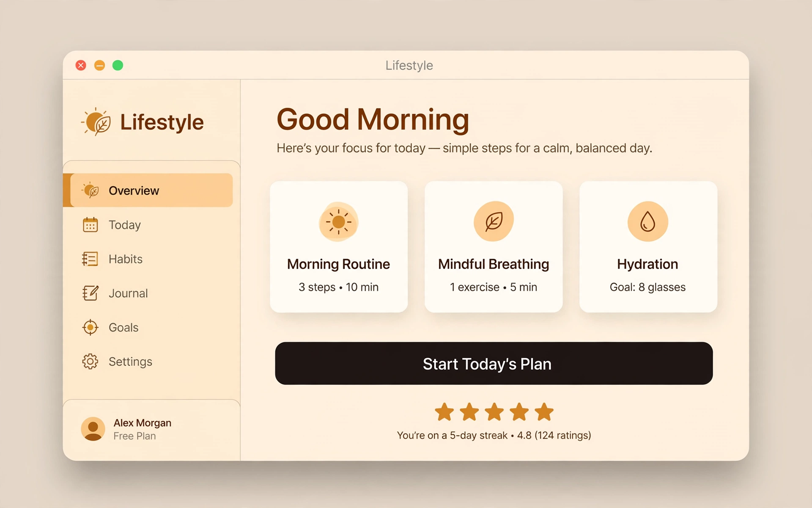Click Alex Morgan's avatar picture

[93, 429]
